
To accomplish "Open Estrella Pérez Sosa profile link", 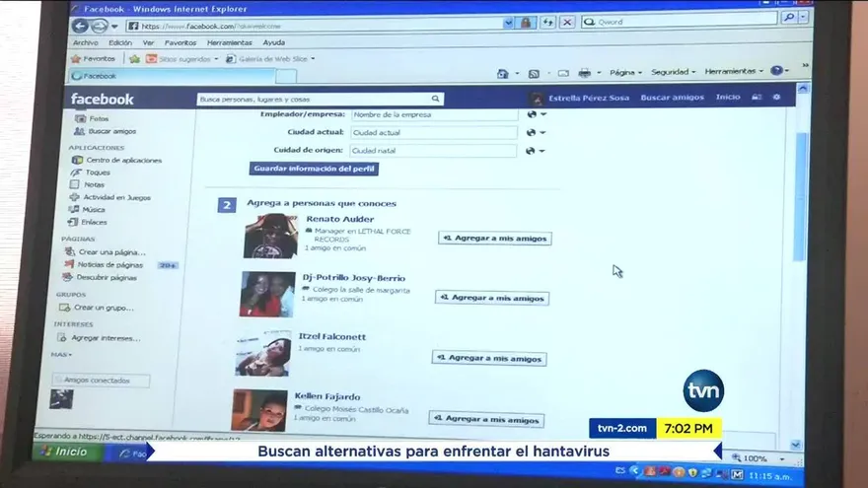I will point(589,98).
